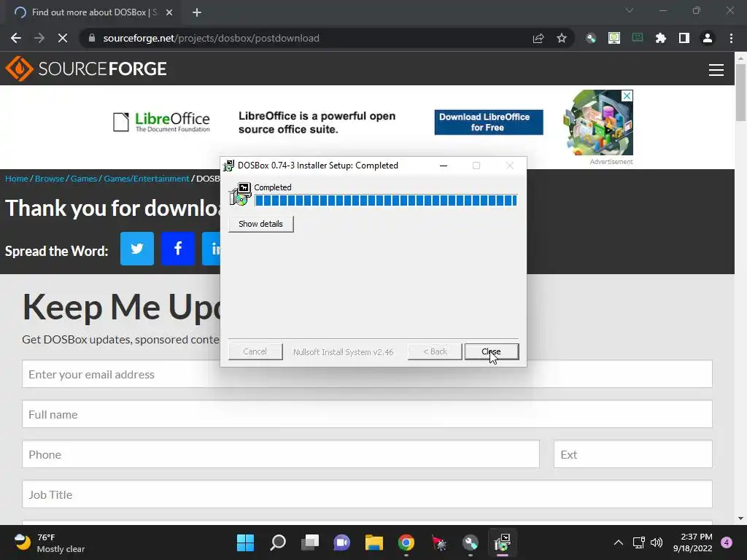747x560 pixels.
Task: Open the volume control in system tray
Action: 657,542
